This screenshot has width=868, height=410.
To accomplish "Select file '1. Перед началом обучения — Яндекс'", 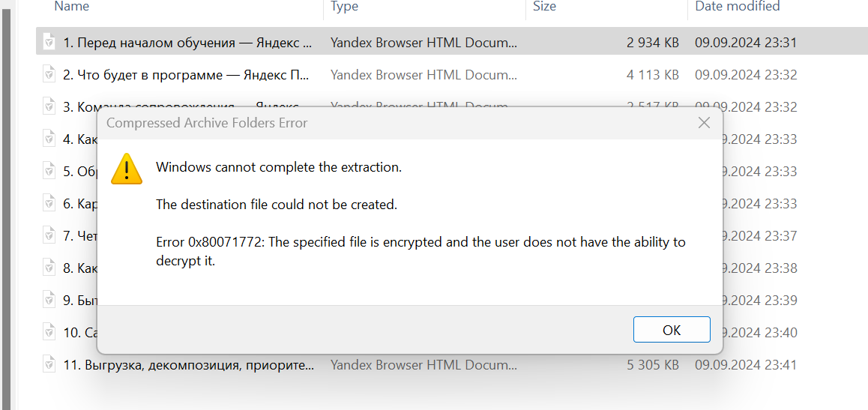I will (x=187, y=43).
